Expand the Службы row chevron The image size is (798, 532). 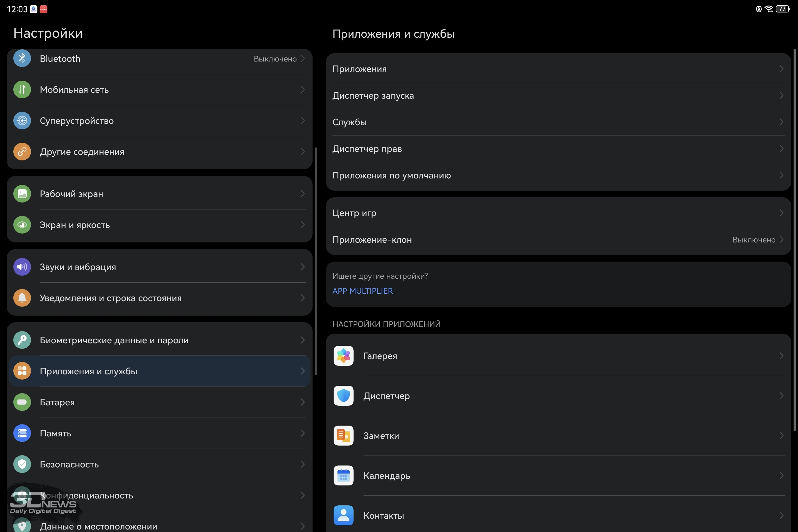[781, 122]
